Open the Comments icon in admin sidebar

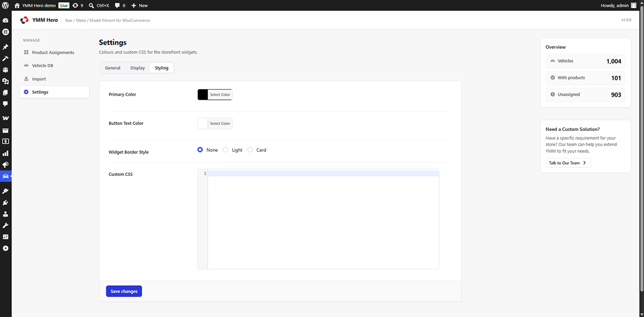pyautogui.click(x=6, y=104)
